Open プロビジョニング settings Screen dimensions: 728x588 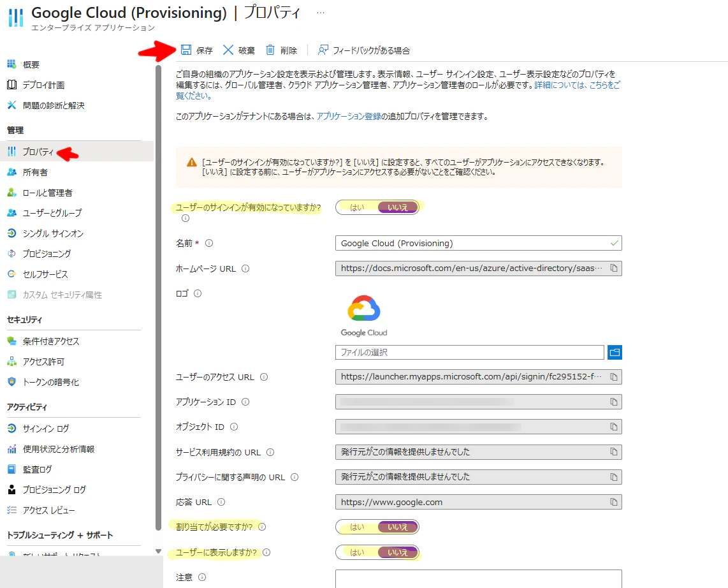47,254
